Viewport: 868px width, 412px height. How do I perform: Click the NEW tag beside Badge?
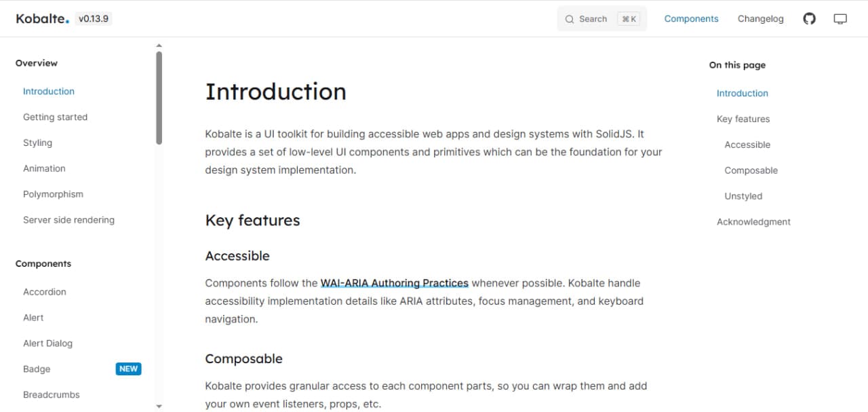coord(128,369)
